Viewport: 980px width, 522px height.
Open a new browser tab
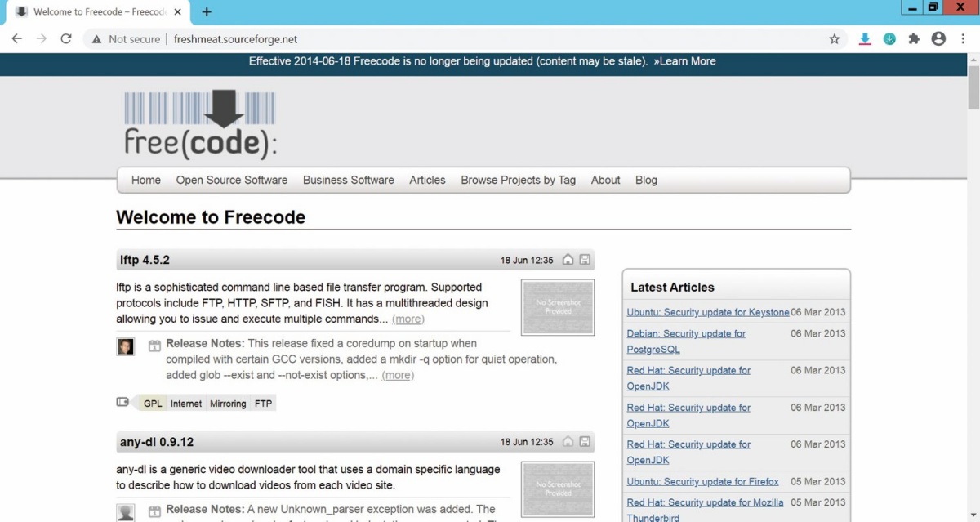point(207,12)
